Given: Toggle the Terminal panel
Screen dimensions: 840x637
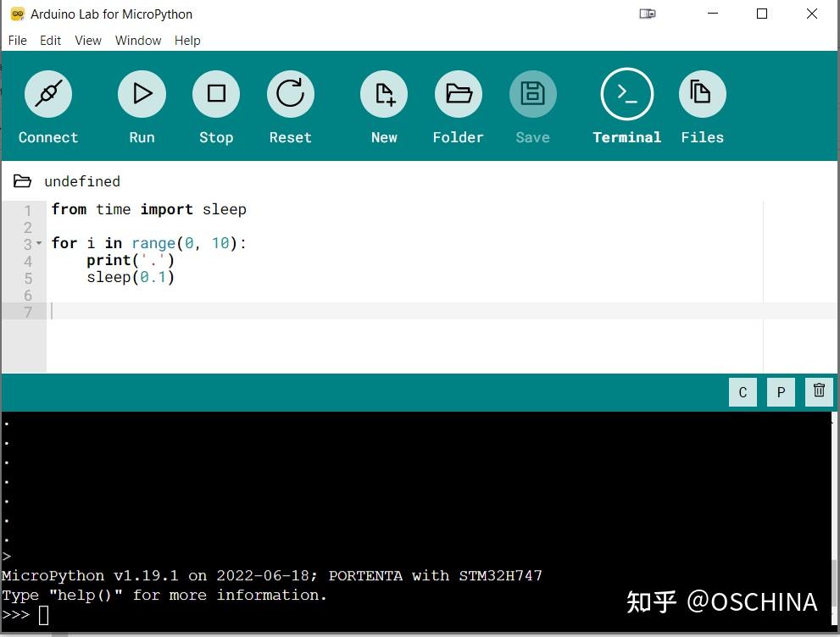Looking at the screenshot, I should tap(627, 94).
